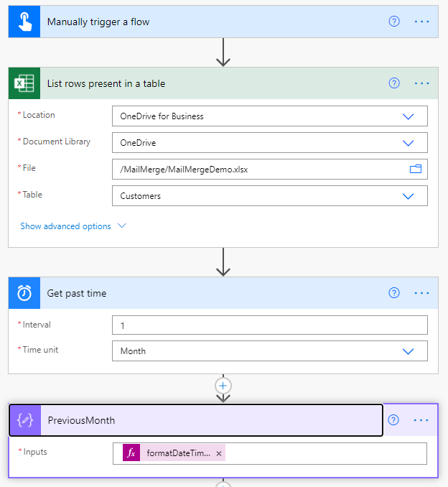
Task: Click the manual trigger hand icon
Action: (24, 22)
